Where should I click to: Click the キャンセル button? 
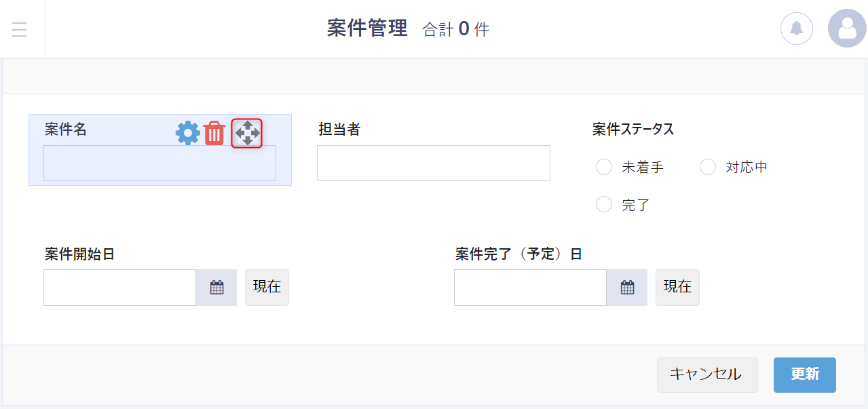707,374
